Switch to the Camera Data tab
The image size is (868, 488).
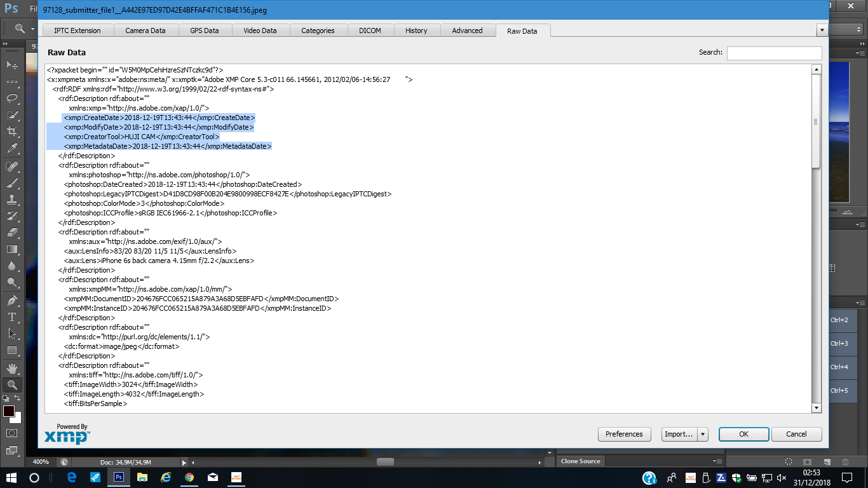[x=145, y=30]
